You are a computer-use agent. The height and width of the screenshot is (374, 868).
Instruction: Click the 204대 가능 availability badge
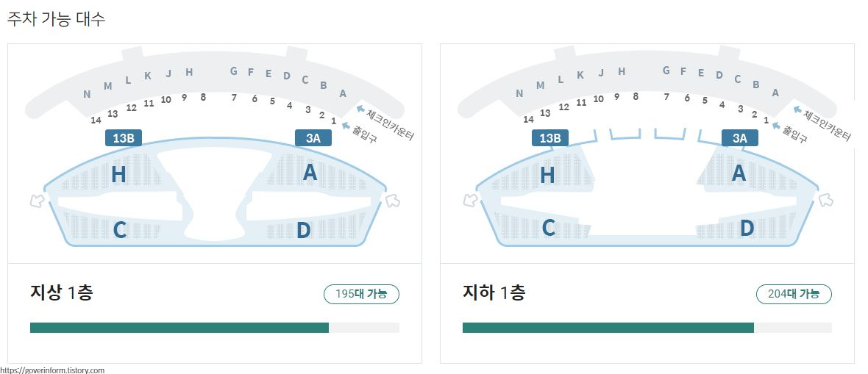click(x=794, y=295)
